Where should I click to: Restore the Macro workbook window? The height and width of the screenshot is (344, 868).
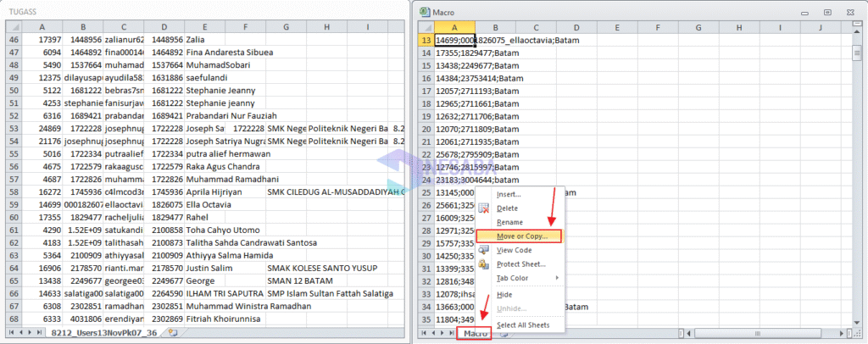pos(827,12)
